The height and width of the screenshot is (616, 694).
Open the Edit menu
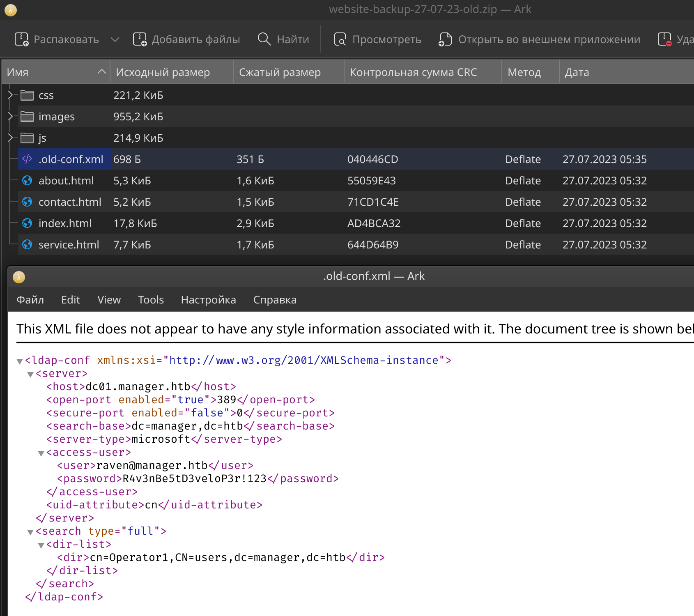tap(71, 300)
